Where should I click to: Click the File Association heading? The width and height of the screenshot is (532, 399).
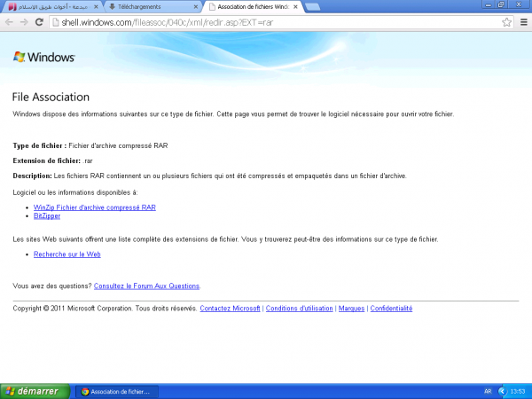[51, 97]
